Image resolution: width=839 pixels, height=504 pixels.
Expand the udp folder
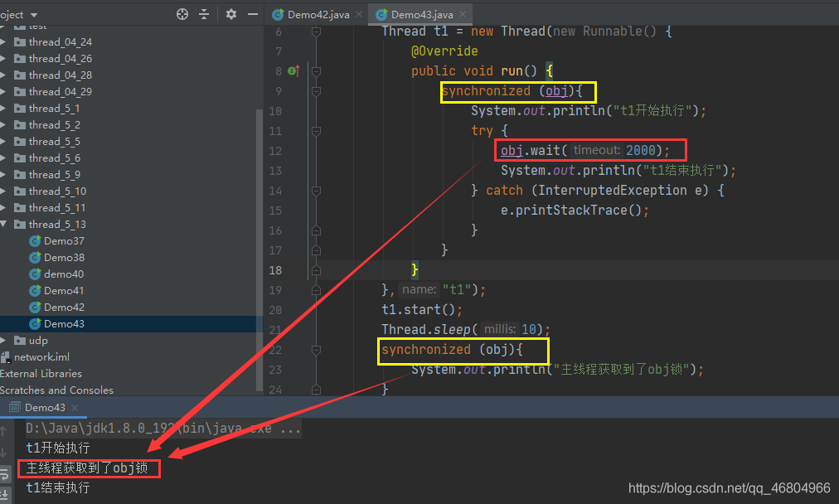(x=3, y=340)
